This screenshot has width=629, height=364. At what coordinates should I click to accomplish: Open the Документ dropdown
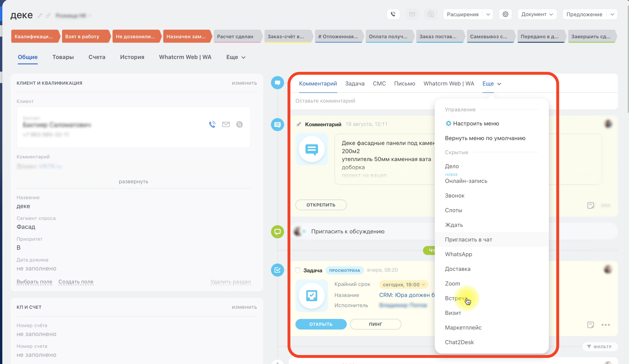(537, 14)
